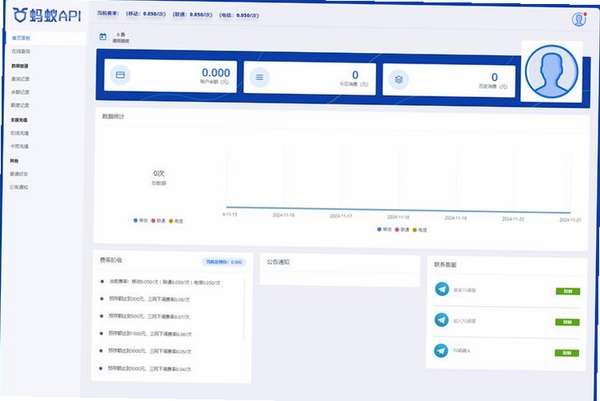Click the scrollbar in the 费率阶级 list
Viewport: 600px width, 401px height.
point(244,310)
